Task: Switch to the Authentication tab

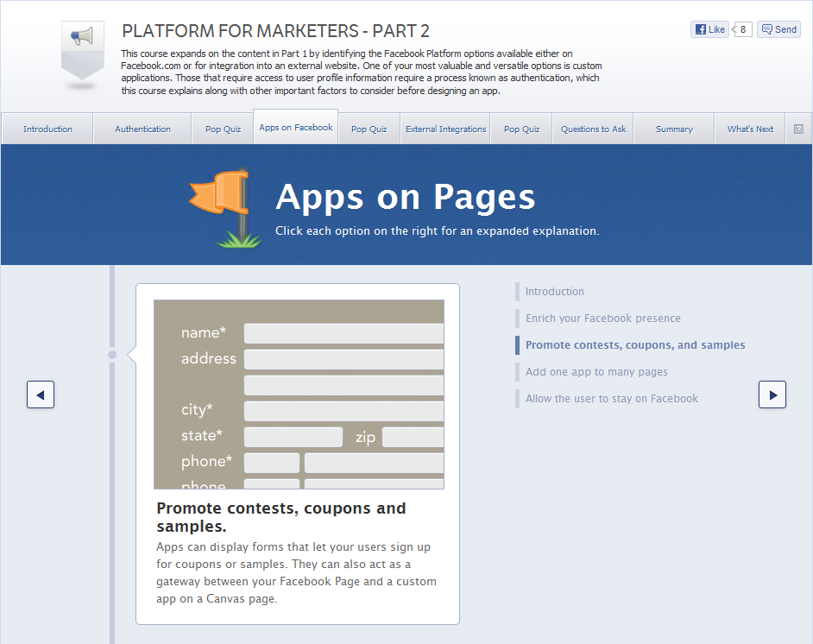Action: tap(142, 129)
